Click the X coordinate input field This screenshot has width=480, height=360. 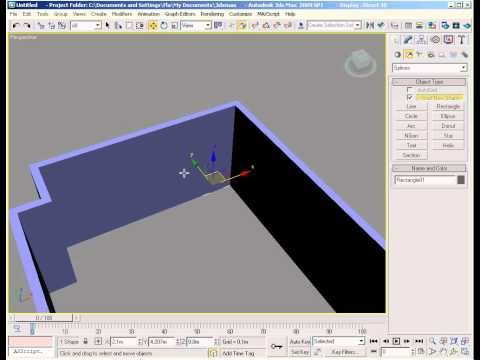point(123,341)
